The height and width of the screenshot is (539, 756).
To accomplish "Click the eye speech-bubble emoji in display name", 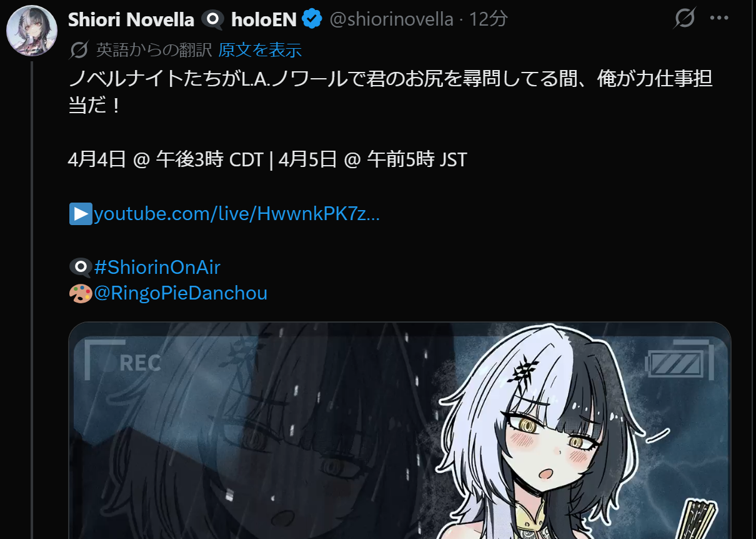I will [x=212, y=20].
